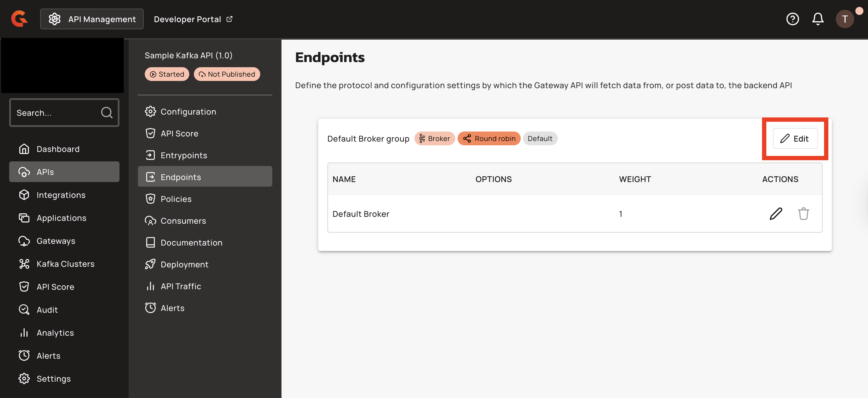868x398 pixels.
Task: Open Settings in the left sidebar
Action: coord(54,379)
